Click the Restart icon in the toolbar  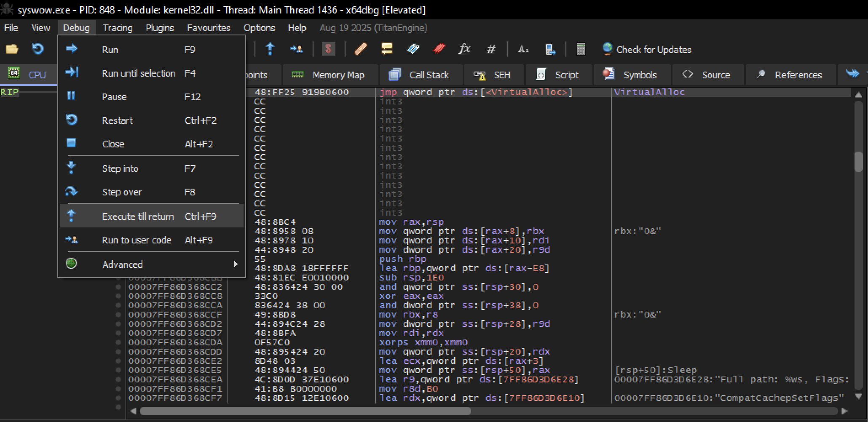click(x=38, y=49)
